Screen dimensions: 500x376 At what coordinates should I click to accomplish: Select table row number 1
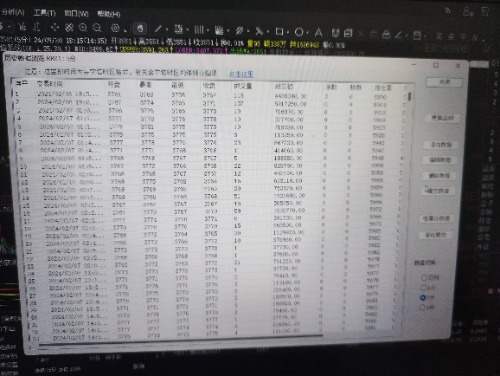coord(210,95)
